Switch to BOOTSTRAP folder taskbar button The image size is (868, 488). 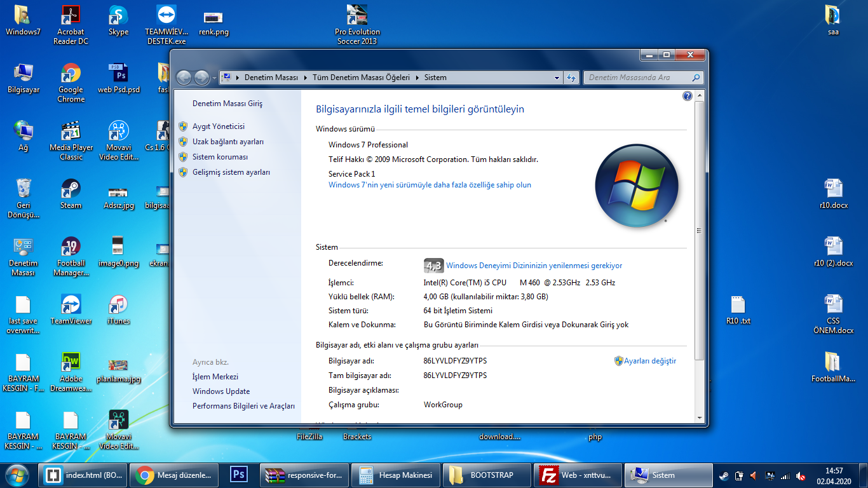pyautogui.click(x=487, y=475)
